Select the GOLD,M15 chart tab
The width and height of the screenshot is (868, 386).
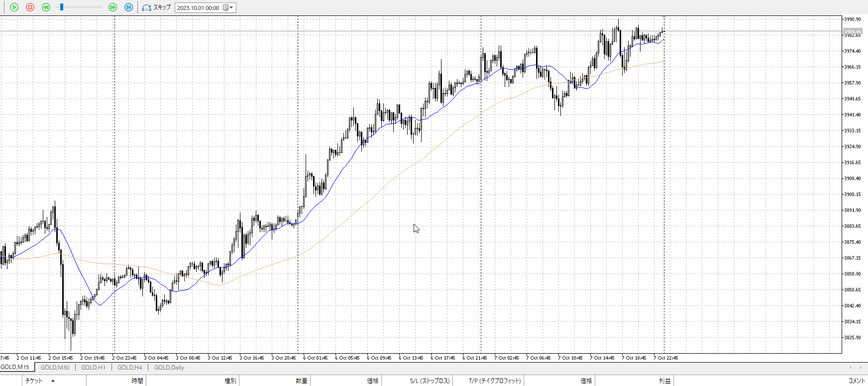click(x=15, y=367)
